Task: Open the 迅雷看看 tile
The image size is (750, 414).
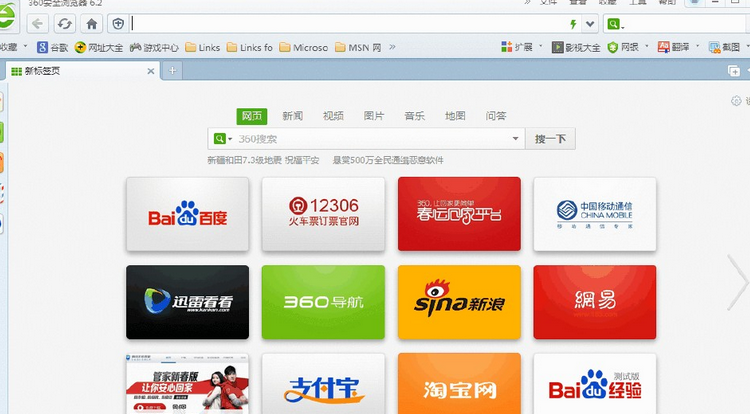Action: 188,302
